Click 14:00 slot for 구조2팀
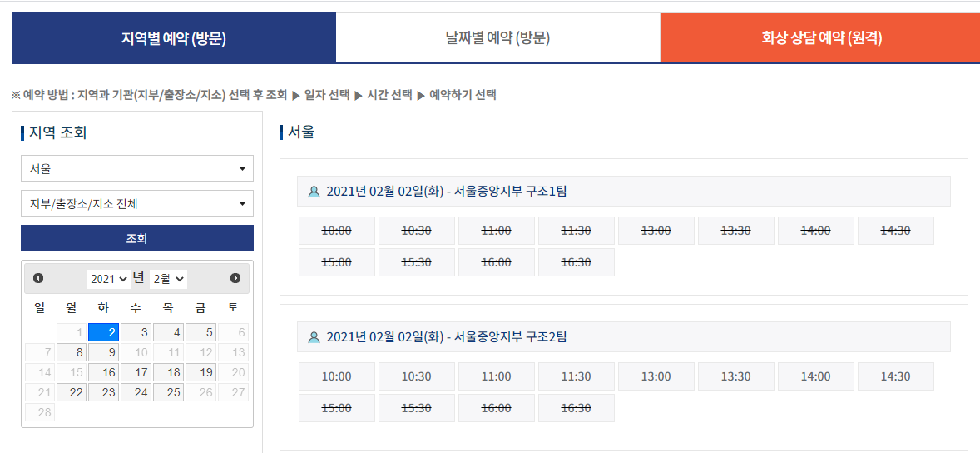 tap(816, 376)
